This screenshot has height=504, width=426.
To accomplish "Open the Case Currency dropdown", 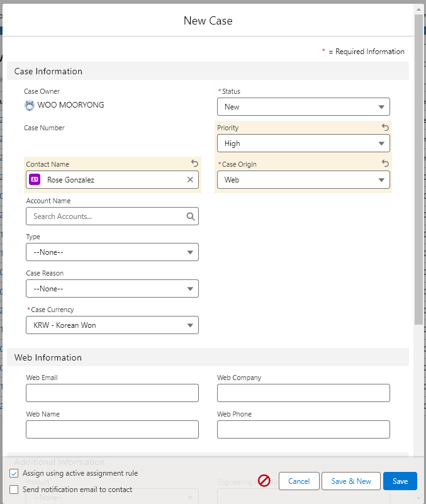I will click(112, 325).
